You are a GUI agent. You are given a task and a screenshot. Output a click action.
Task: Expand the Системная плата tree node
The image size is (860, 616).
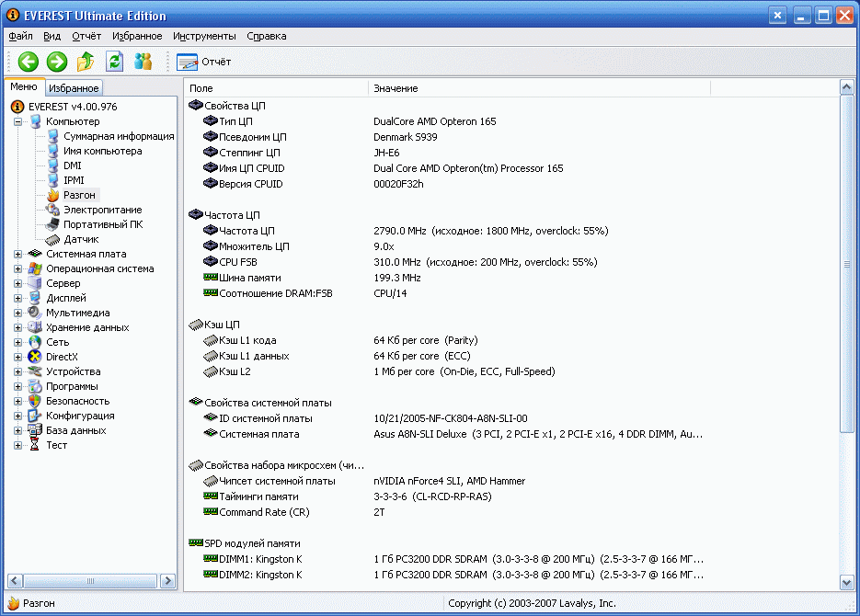(x=18, y=255)
